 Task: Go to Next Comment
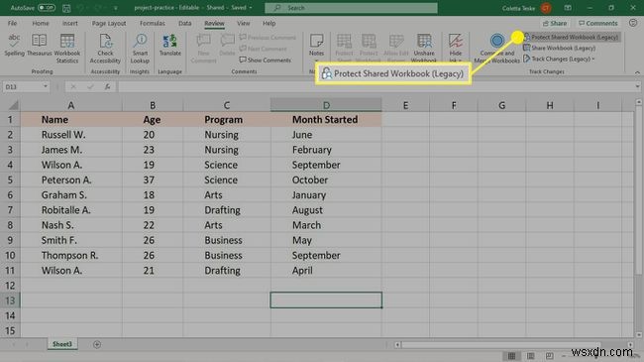pos(264,49)
